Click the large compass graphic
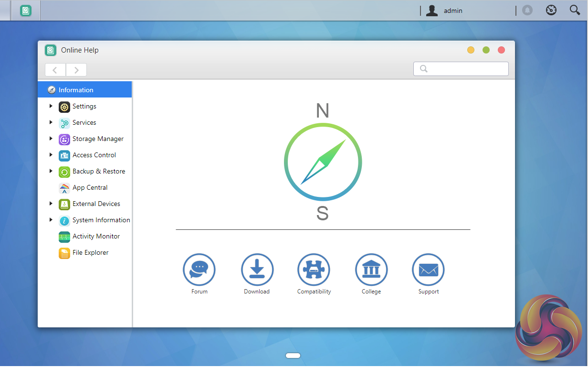The height and width of the screenshot is (368, 588). [x=323, y=162]
